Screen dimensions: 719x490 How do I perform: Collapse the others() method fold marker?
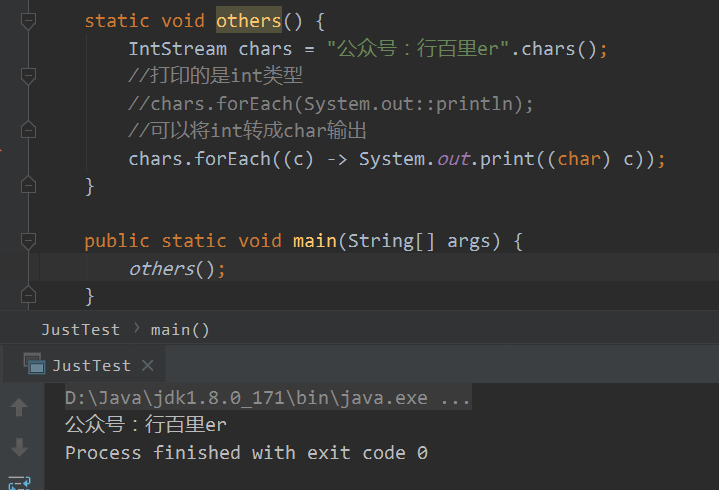click(x=28, y=21)
